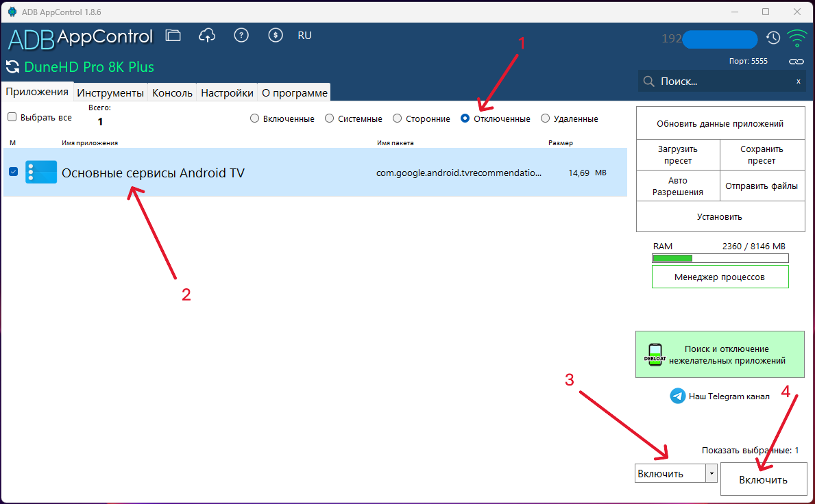Click the dollar donate icon

click(x=276, y=36)
